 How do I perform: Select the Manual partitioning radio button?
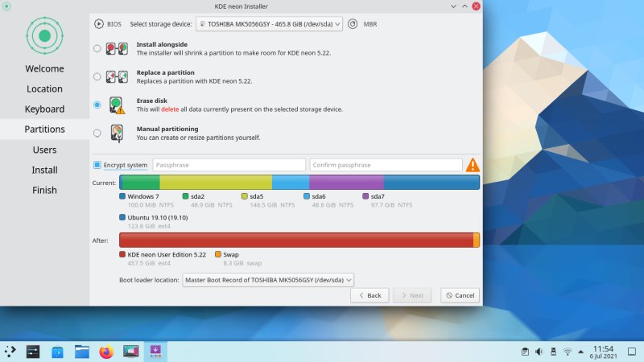click(97, 133)
